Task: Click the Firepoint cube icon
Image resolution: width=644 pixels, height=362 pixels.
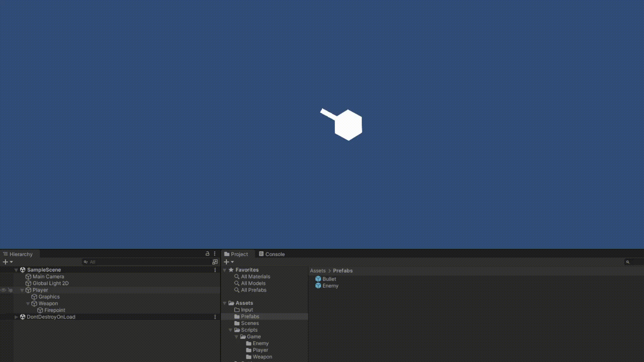Action: click(x=40, y=310)
